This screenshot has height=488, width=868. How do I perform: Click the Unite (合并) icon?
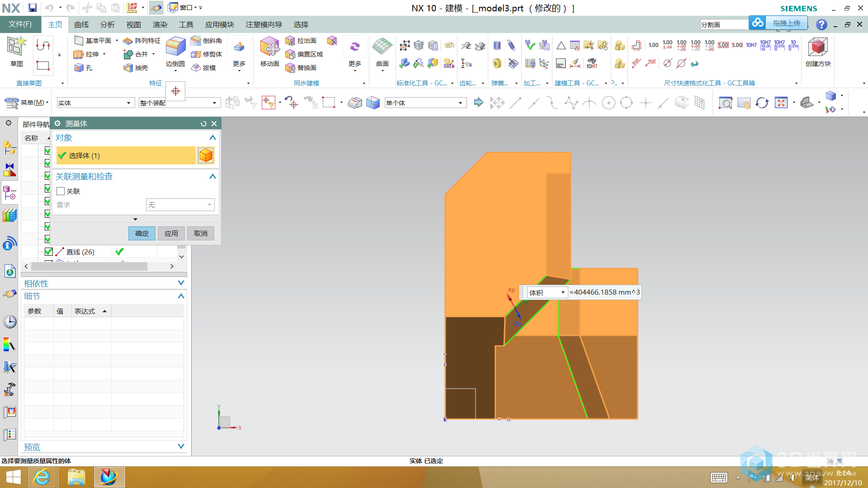click(128, 54)
